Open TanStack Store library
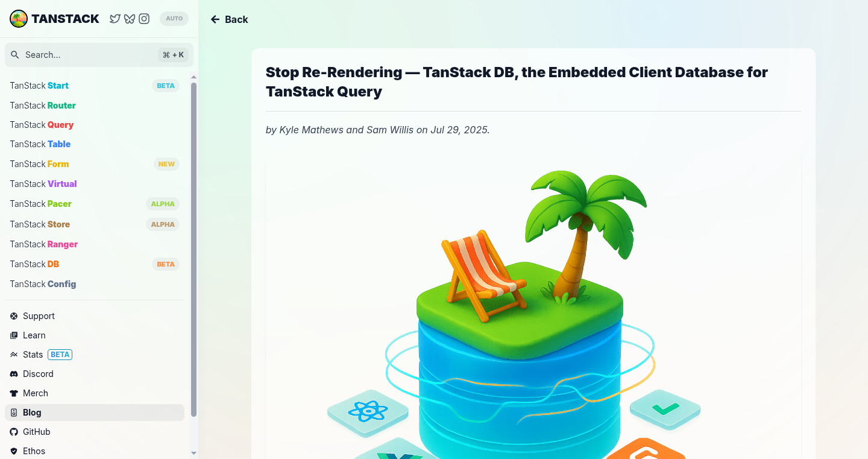The height and width of the screenshot is (459, 868). click(x=95, y=224)
